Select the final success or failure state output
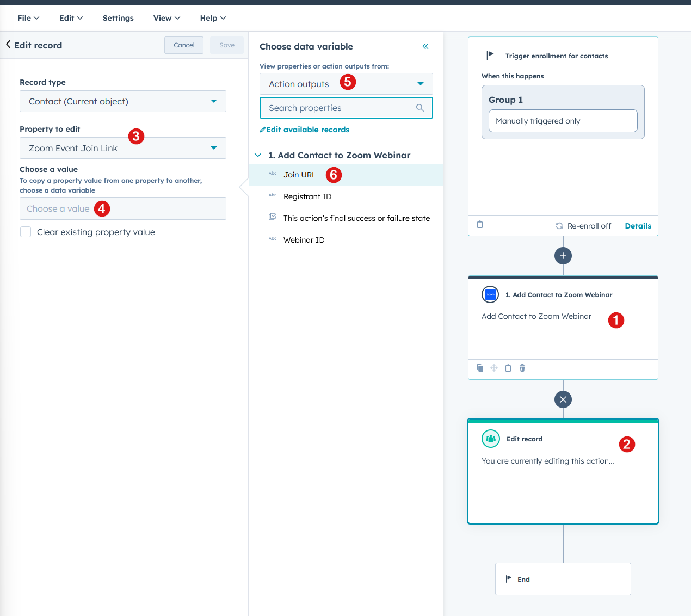Screen dimensions: 691x616 coord(346,218)
